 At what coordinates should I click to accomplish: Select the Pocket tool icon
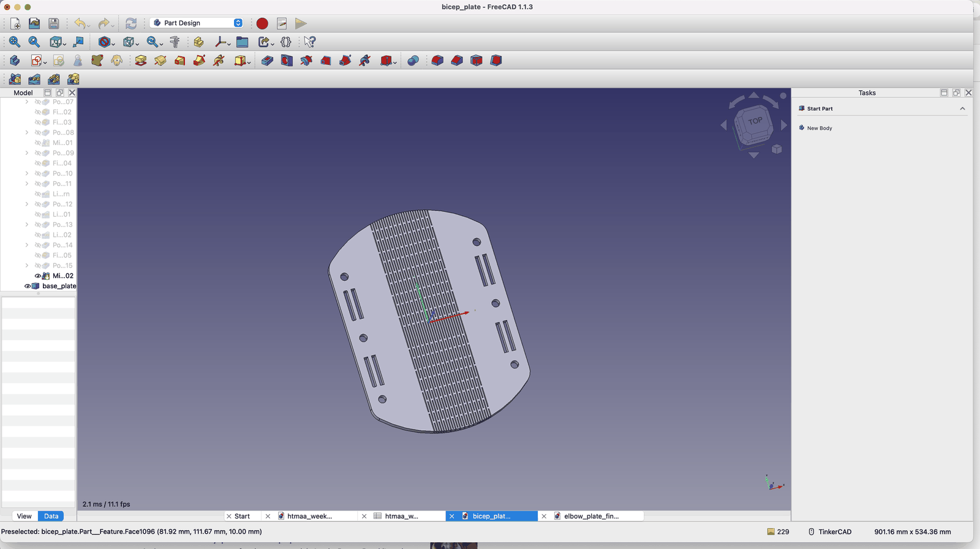point(267,61)
